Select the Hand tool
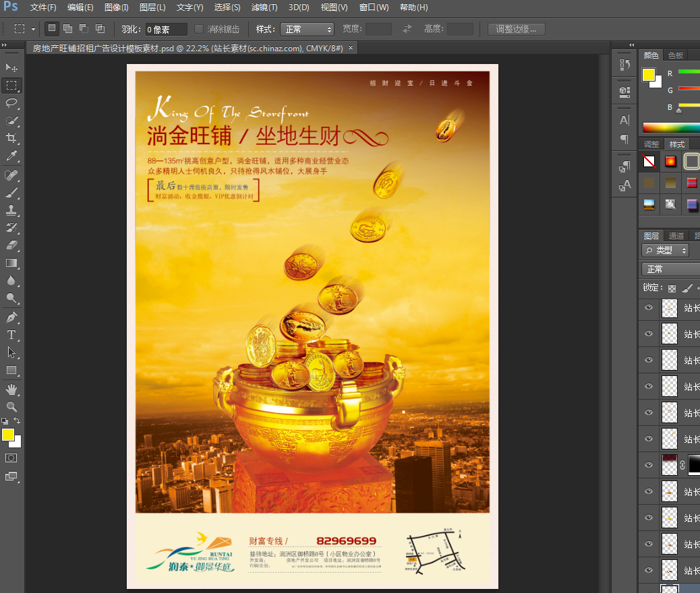700x593 pixels. 11,389
